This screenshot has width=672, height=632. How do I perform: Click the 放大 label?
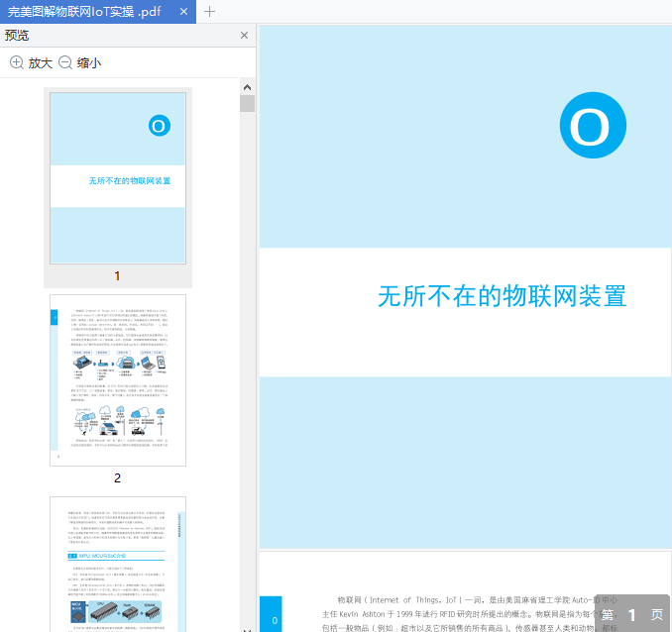pos(41,63)
